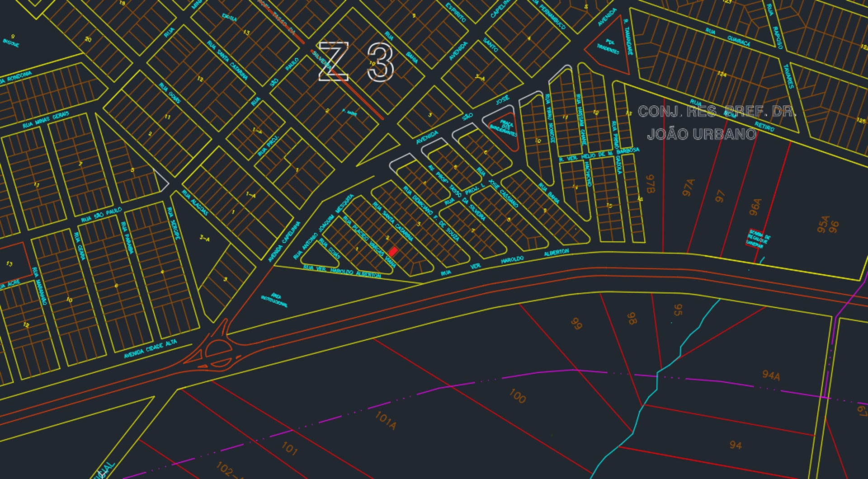Click the parcel number 101A
The image size is (868, 479).
tap(386, 420)
